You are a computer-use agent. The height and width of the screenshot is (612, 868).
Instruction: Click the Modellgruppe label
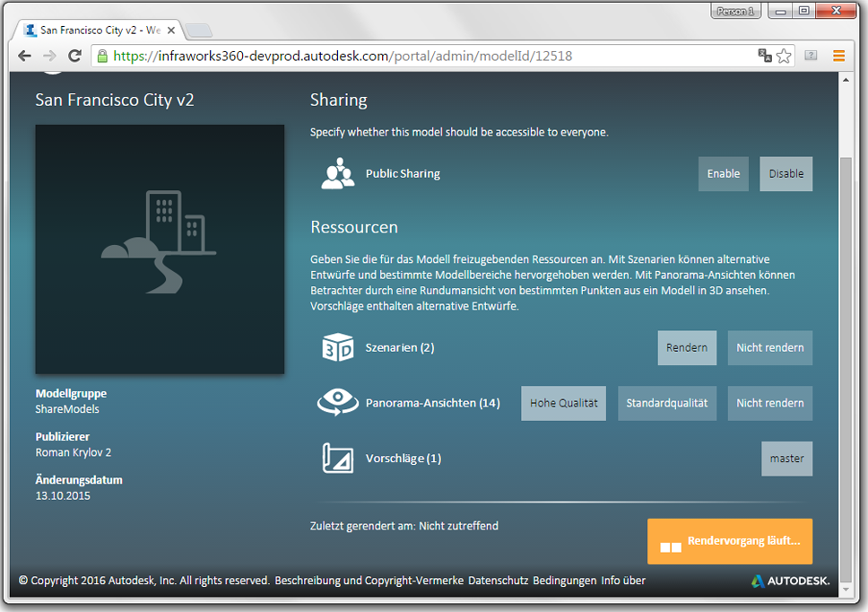[x=72, y=394]
